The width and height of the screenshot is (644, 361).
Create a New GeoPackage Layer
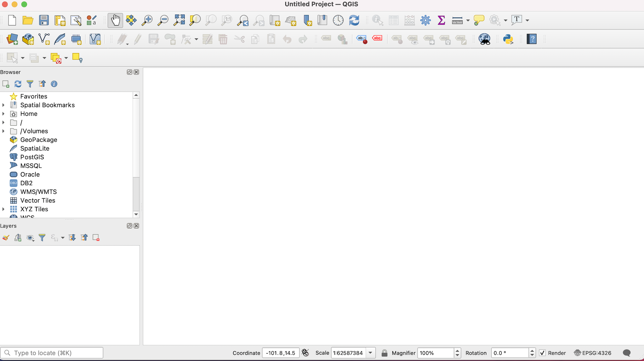click(28, 39)
